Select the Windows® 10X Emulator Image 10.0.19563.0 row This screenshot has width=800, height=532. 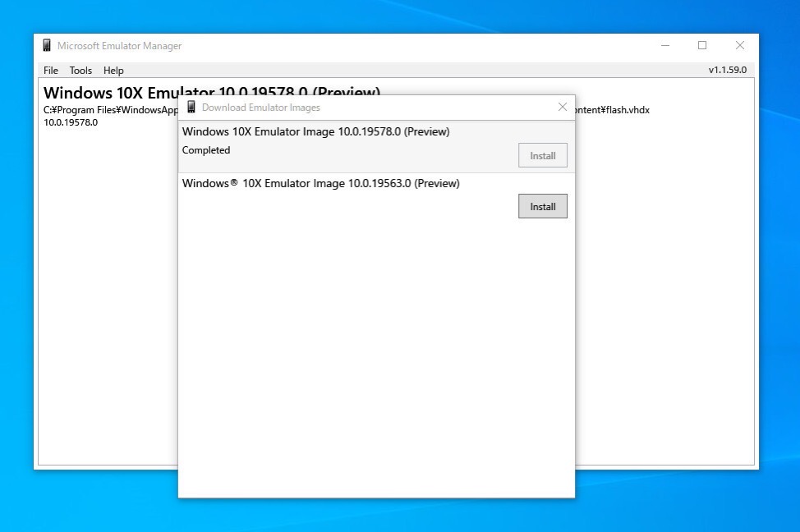pyautogui.click(x=376, y=198)
